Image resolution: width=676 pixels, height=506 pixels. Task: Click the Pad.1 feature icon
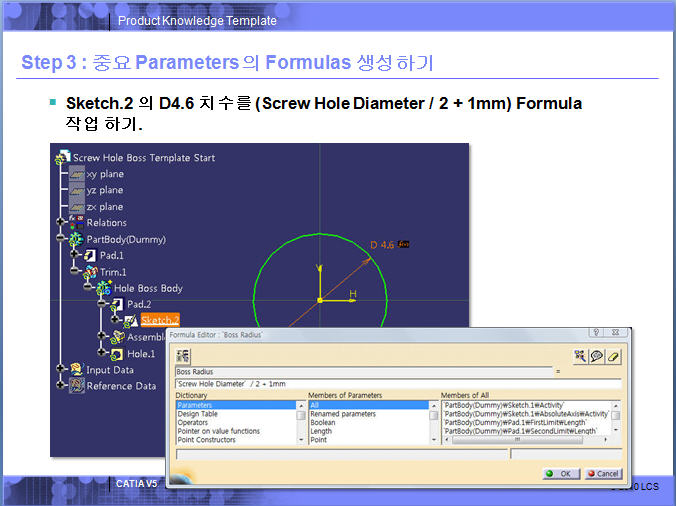tap(87, 255)
